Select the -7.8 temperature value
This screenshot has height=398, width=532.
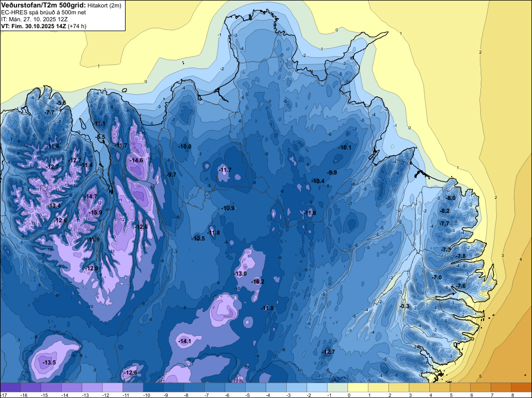point(461,256)
